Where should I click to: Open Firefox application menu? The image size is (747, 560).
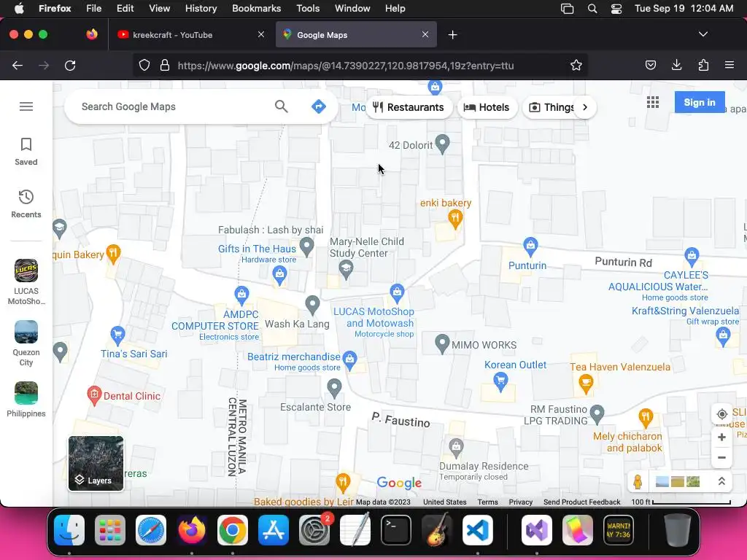pos(729,65)
